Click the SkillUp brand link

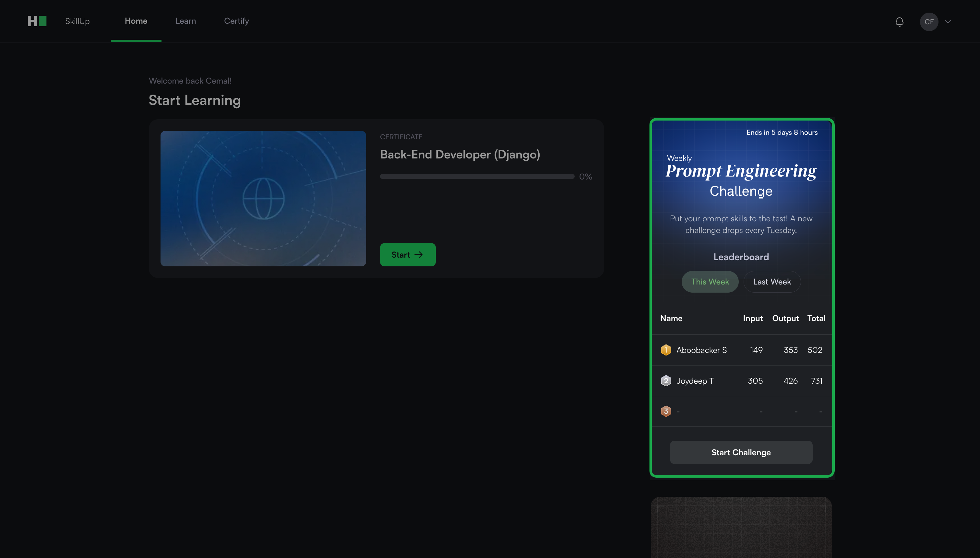77,21
